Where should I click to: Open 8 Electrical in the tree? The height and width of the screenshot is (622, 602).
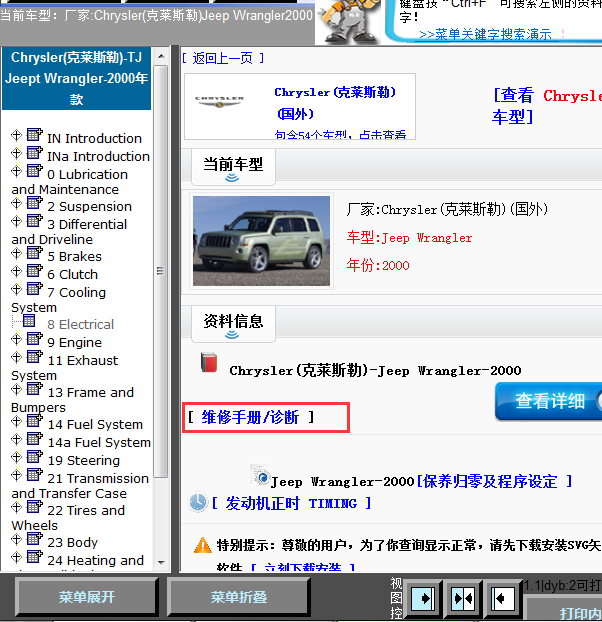point(81,324)
